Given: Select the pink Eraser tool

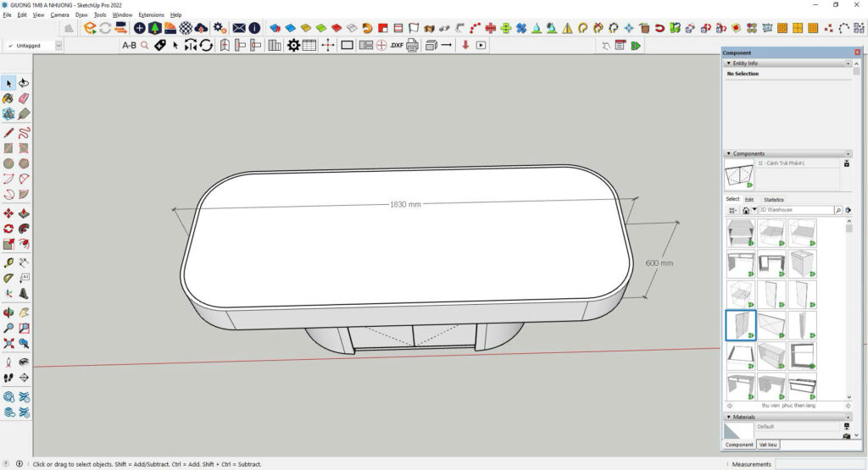Looking at the screenshot, I should tap(24, 98).
